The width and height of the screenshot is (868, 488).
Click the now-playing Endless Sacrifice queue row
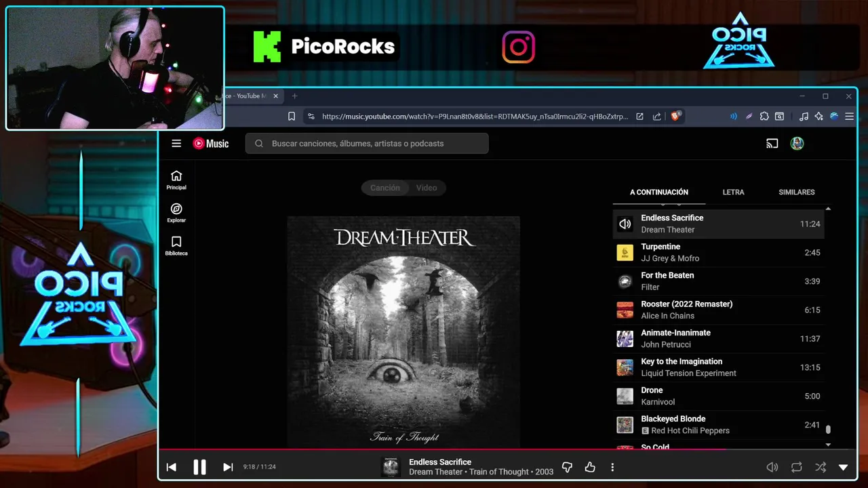pos(719,224)
